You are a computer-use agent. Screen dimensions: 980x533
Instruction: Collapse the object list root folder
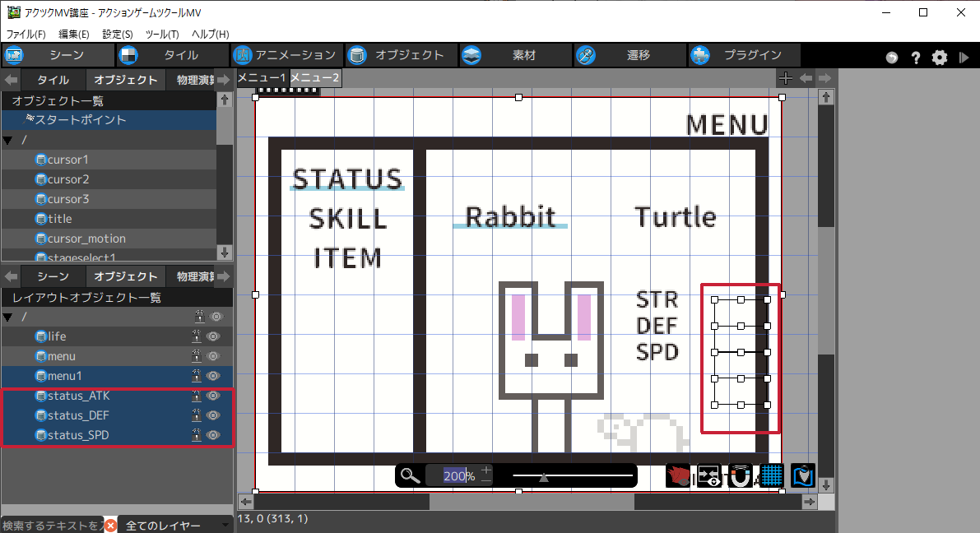[x=8, y=140]
